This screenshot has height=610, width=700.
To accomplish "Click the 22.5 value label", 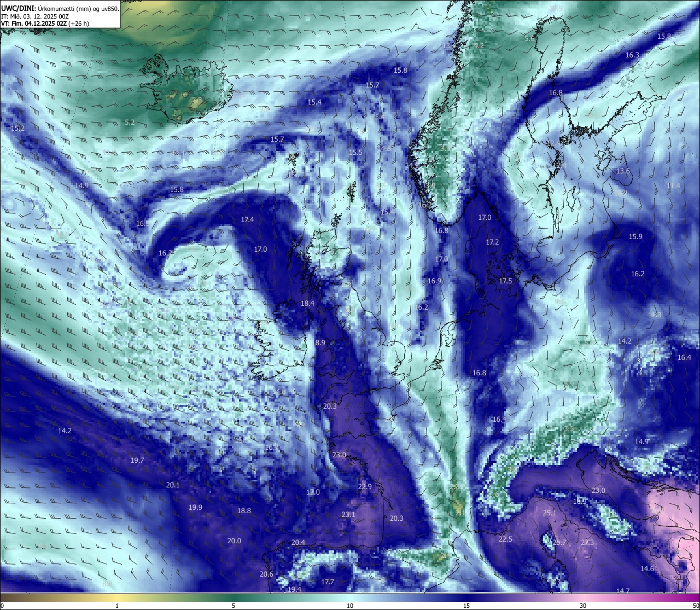I will click(x=505, y=539).
